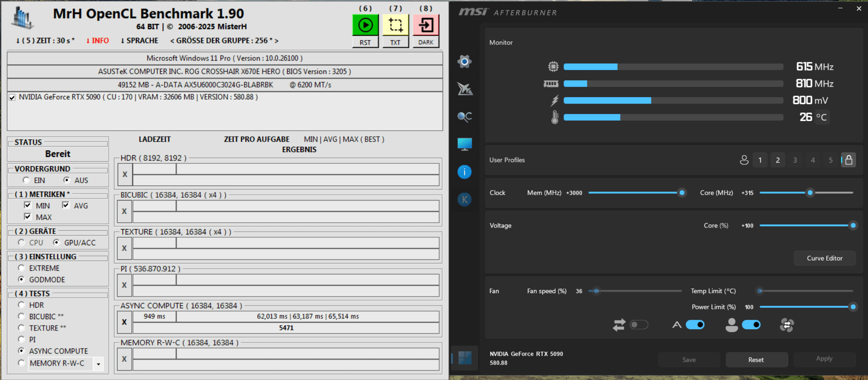Disable the user-defined fan switch
The image size is (868, 380).
751,325
